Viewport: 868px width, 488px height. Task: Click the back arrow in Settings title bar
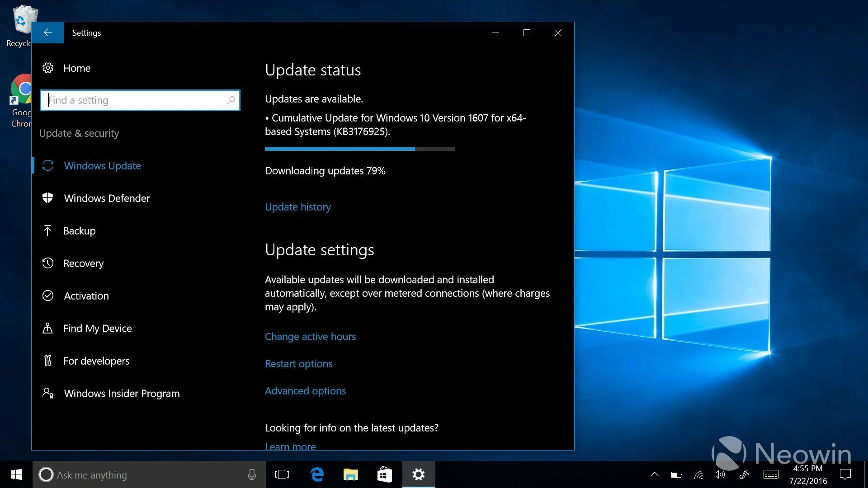tap(47, 33)
